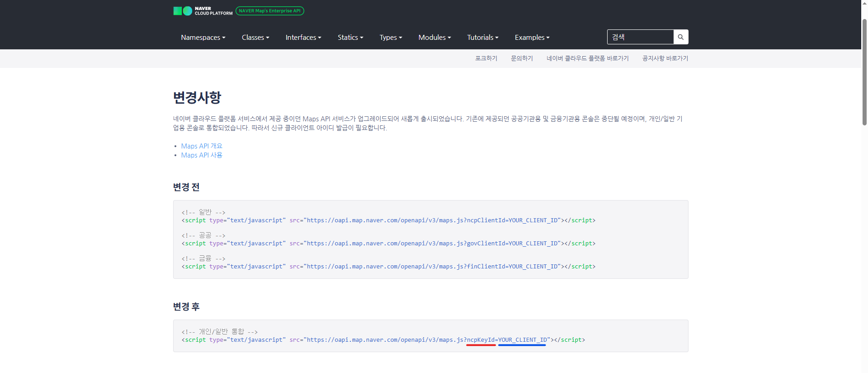The height and width of the screenshot is (373, 868).
Task: Open the Maps API 개요 link
Action: point(202,146)
